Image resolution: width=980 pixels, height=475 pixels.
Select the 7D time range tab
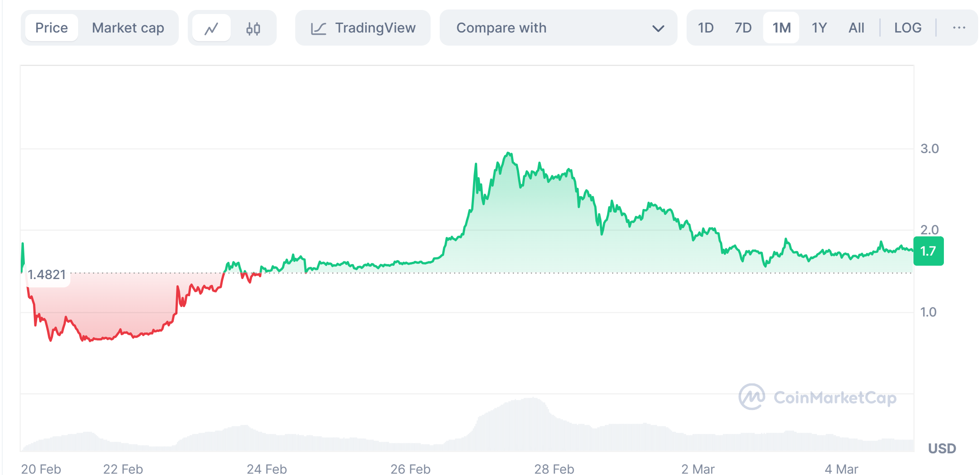tap(743, 28)
